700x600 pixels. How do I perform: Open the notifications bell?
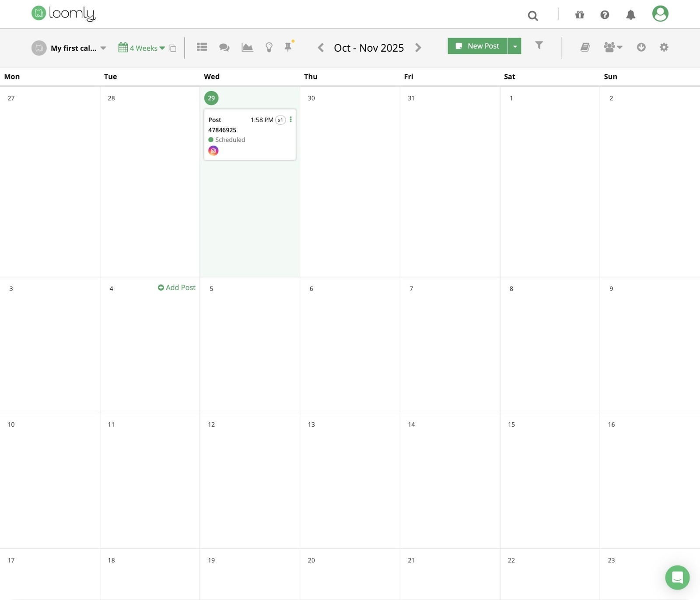click(630, 15)
